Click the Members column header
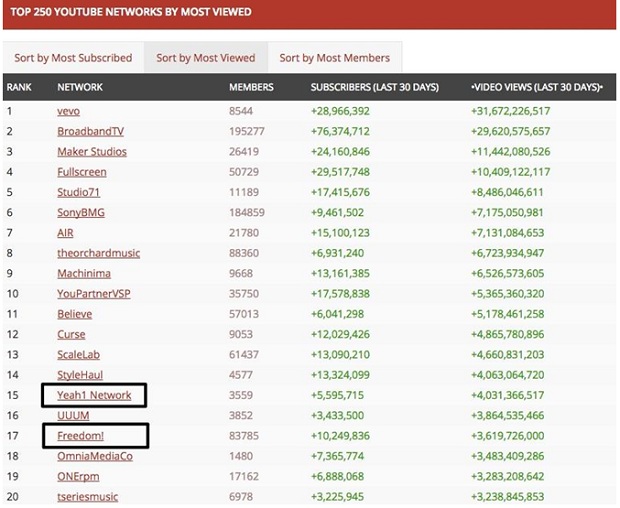620x508 pixels. 251,87
